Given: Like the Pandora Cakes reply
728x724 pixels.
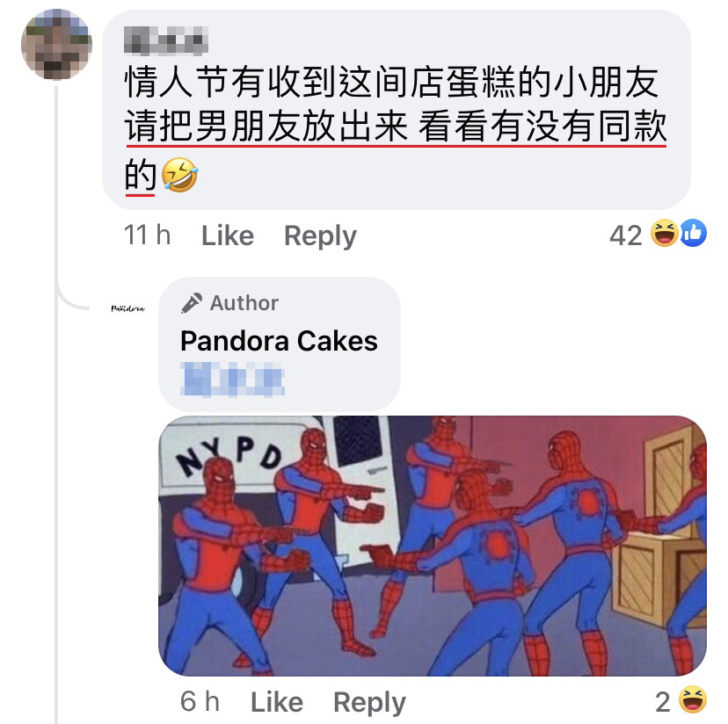Looking at the screenshot, I should click(277, 702).
